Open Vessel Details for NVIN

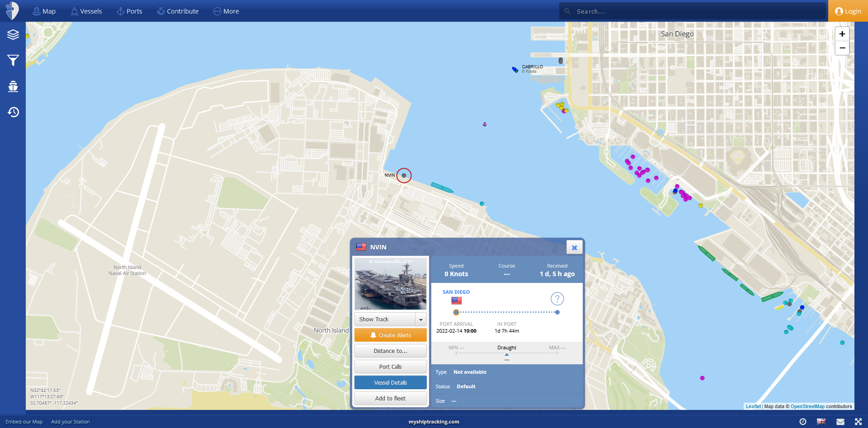pyautogui.click(x=391, y=382)
